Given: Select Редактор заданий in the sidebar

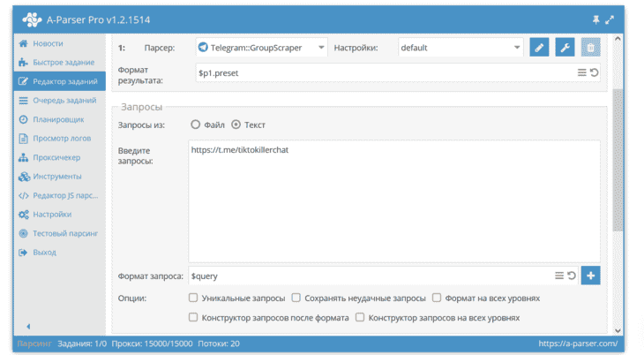Looking at the screenshot, I should pyautogui.click(x=60, y=81).
